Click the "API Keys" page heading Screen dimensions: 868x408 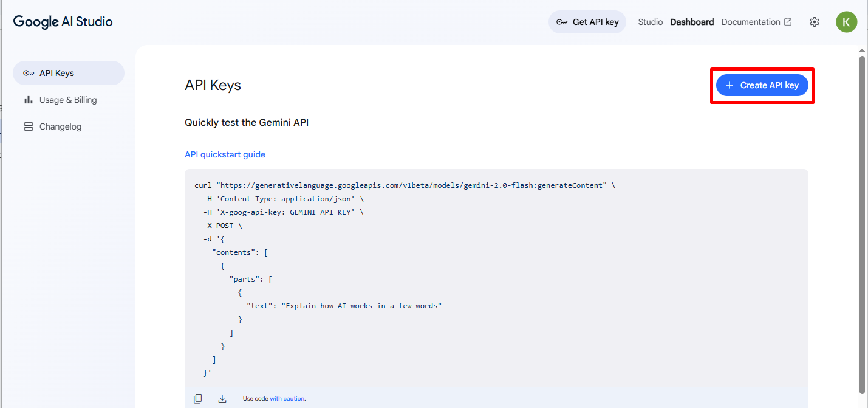click(213, 85)
